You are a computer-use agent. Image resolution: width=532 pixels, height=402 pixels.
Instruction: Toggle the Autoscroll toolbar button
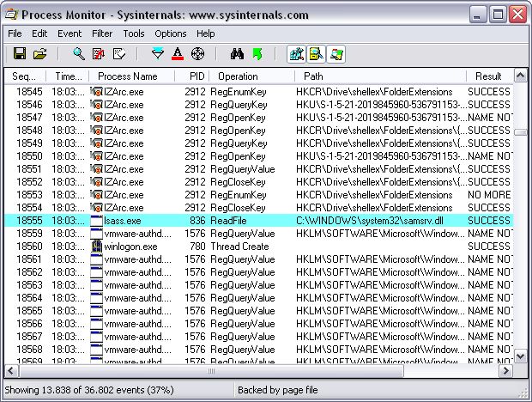click(99, 54)
